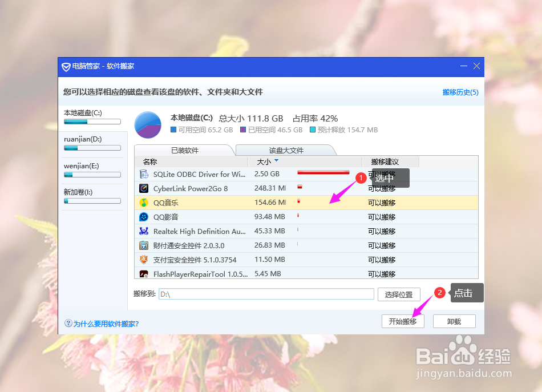
Task: Click 可以搬移 in the QQ音乐 row
Action: coord(382,203)
